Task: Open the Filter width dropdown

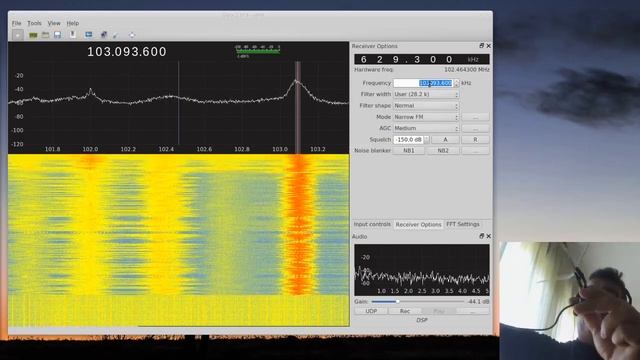Action: (426, 94)
